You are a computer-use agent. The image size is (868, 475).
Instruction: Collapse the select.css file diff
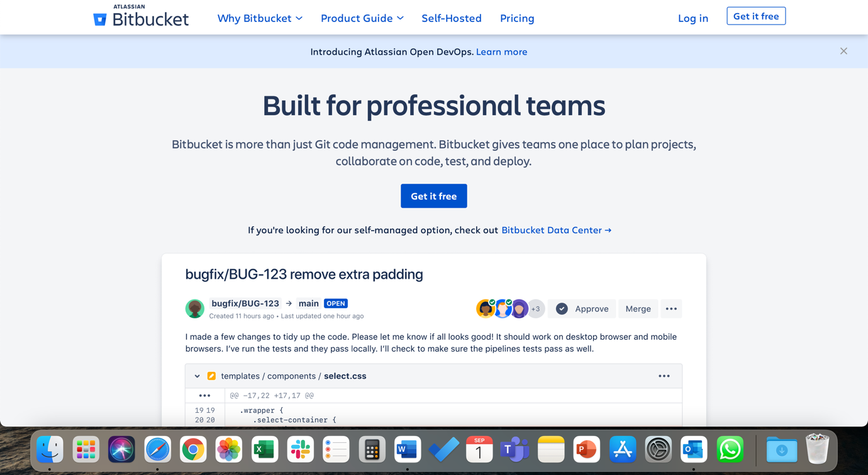pos(197,376)
